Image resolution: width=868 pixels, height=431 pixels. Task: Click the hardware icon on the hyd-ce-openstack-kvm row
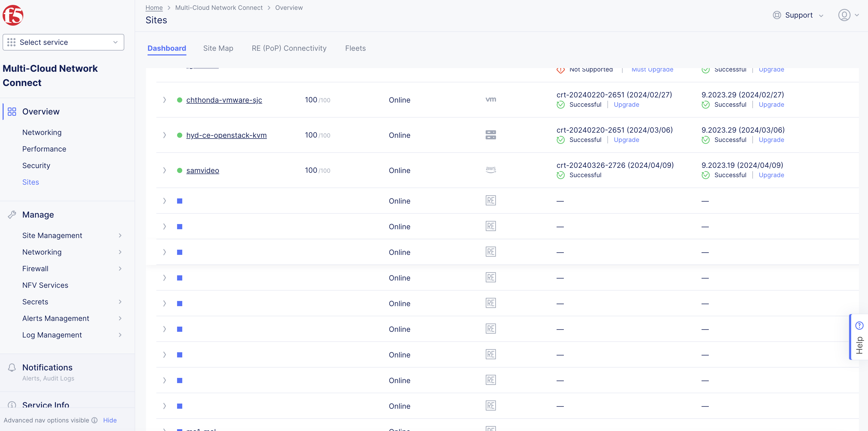point(491,135)
